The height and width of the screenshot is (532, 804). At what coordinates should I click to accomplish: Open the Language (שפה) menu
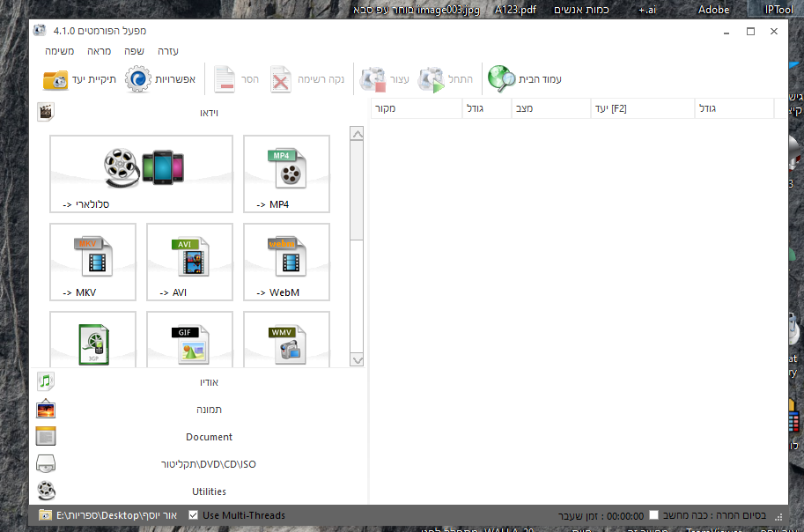click(134, 51)
